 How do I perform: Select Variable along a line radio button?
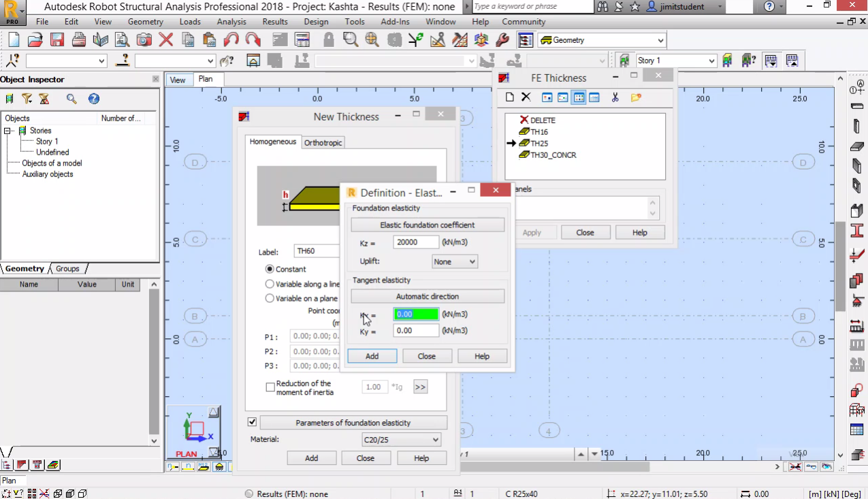(x=270, y=284)
